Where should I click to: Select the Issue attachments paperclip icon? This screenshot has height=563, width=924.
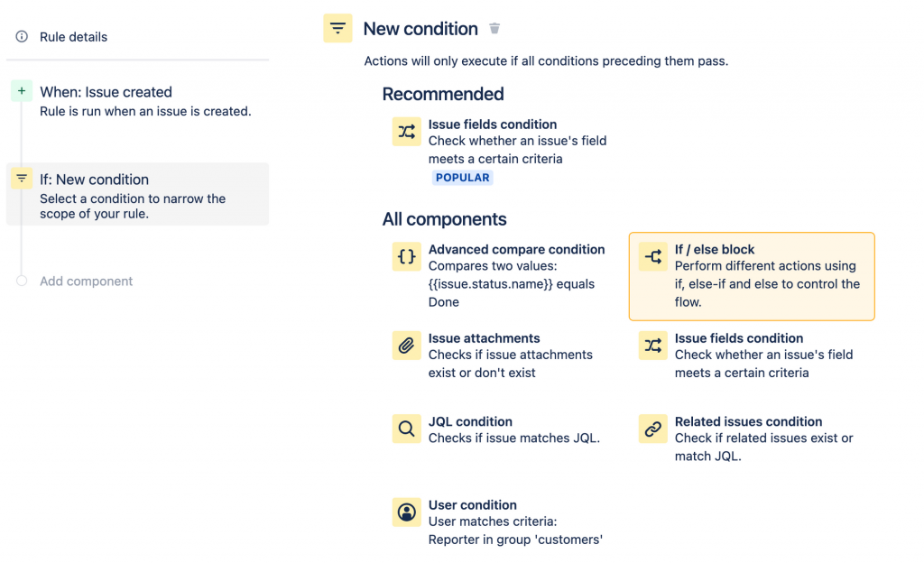(x=407, y=346)
